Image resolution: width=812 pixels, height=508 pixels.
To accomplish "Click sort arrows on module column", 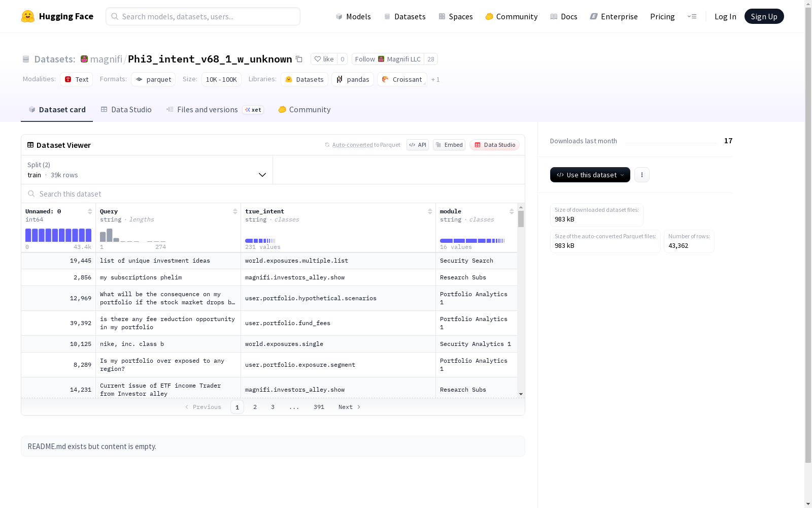I will pyautogui.click(x=512, y=211).
